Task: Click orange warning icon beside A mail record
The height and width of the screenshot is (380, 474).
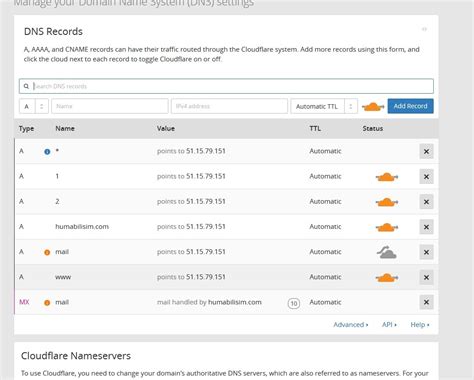Action: click(x=47, y=252)
